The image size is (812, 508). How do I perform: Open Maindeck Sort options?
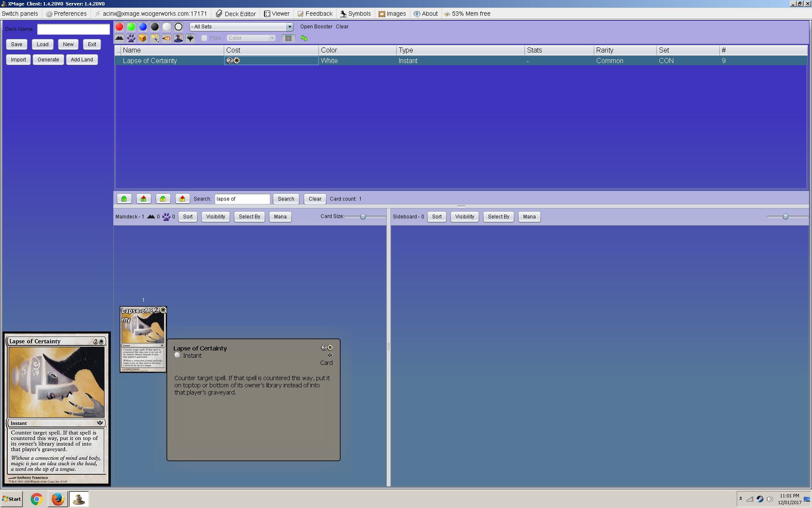click(x=188, y=217)
